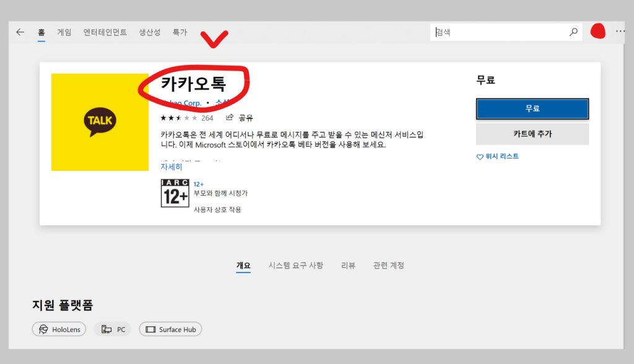Open the 관련 계정 tab
Screen dimensions: 634x364
[389, 266]
